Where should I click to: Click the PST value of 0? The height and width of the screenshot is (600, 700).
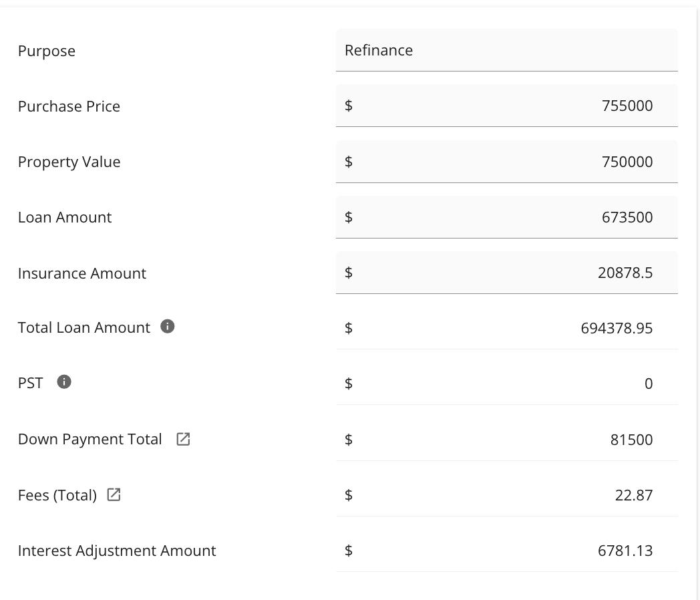649,384
